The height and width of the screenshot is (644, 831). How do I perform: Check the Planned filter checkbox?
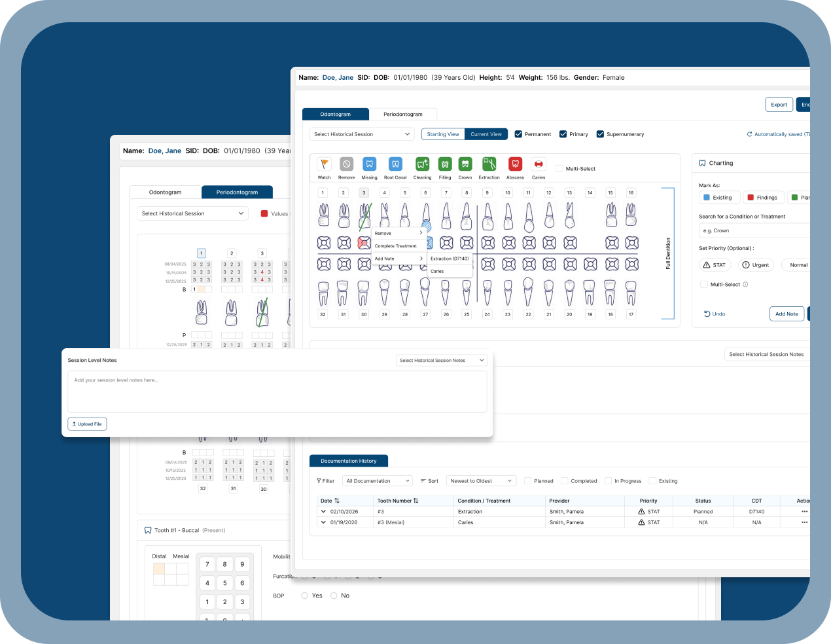click(x=527, y=481)
